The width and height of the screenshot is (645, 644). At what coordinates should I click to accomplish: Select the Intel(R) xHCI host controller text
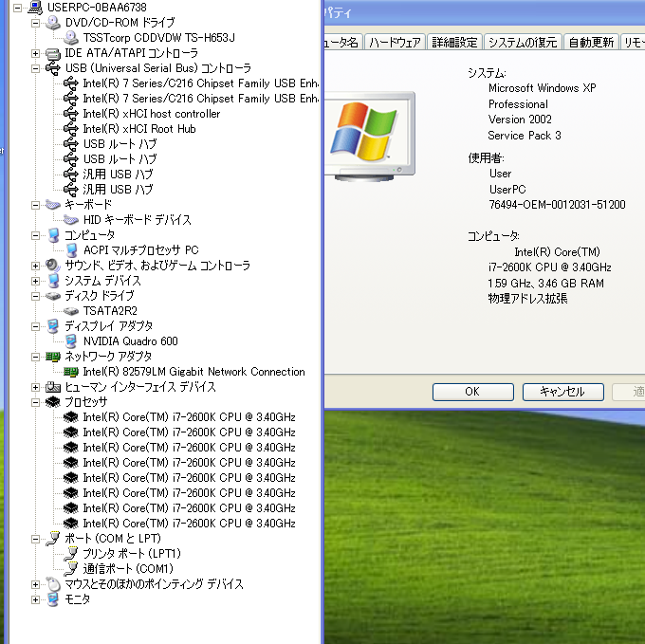pyautogui.click(x=152, y=114)
